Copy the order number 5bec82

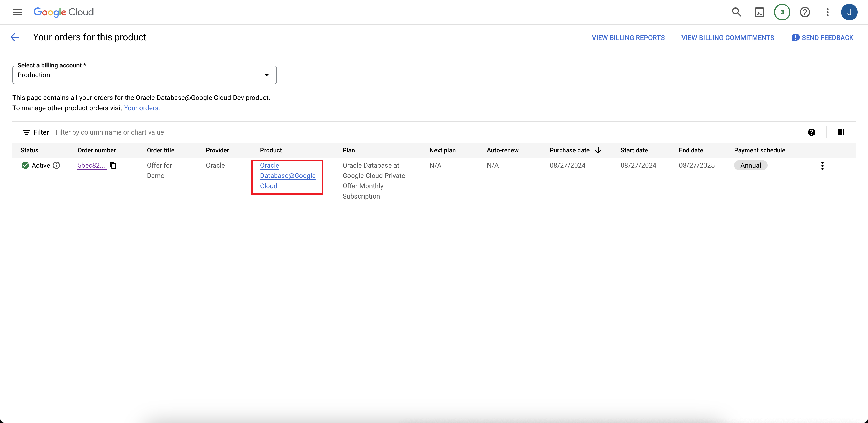click(x=113, y=165)
